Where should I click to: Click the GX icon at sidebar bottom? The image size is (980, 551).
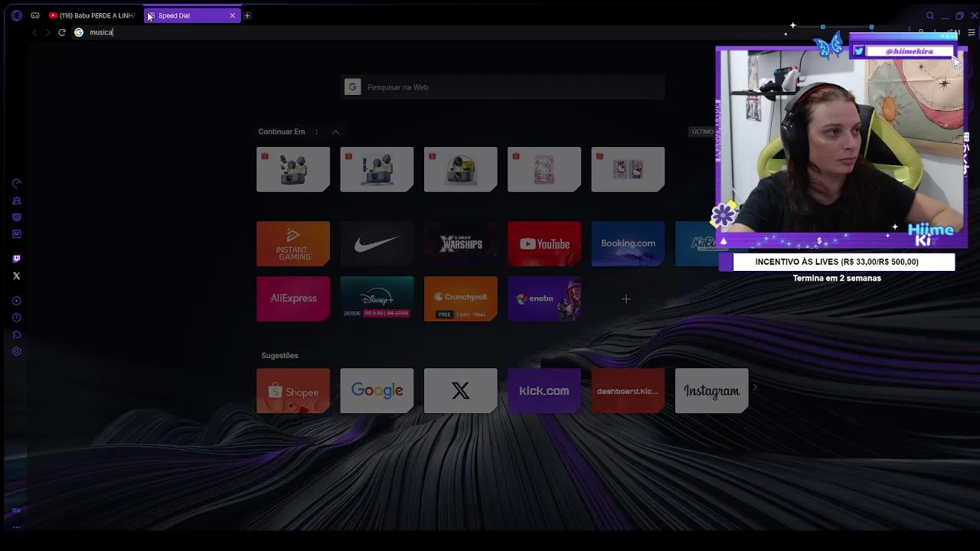click(x=16, y=510)
